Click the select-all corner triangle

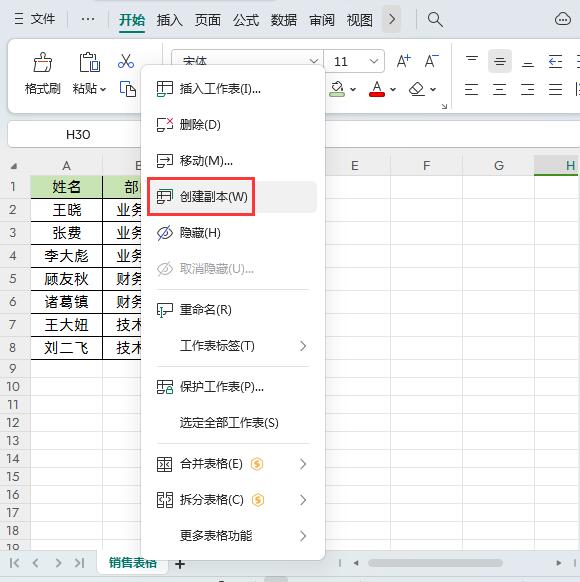point(14,166)
